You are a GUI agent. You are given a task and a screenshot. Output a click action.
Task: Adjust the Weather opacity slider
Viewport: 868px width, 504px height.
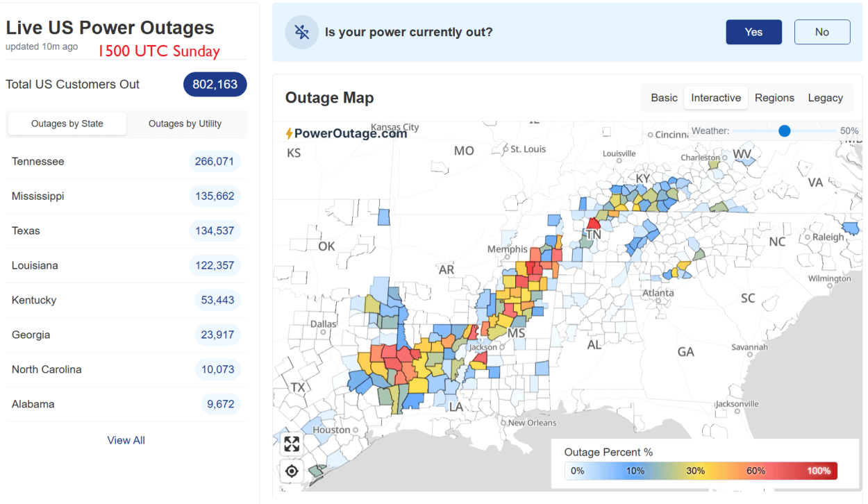click(784, 130)
